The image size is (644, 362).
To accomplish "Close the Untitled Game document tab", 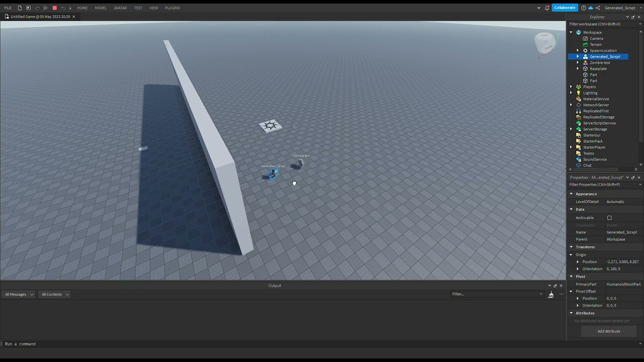I will [x=73, y=17].
